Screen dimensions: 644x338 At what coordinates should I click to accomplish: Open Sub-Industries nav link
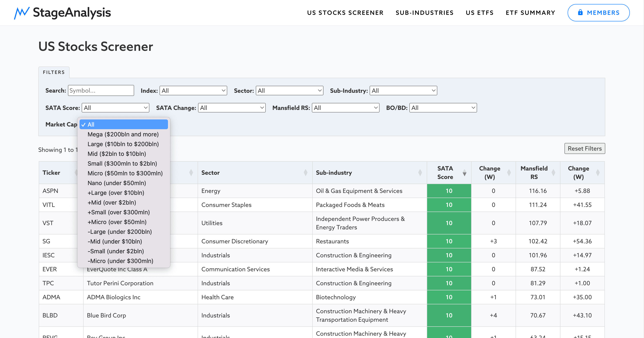(424, 13)
